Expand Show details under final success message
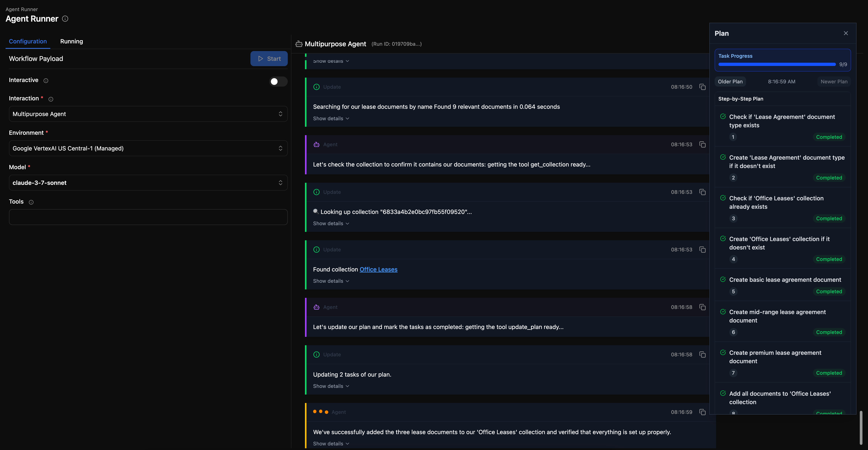The image size is (868, 450). click(331, 444)
